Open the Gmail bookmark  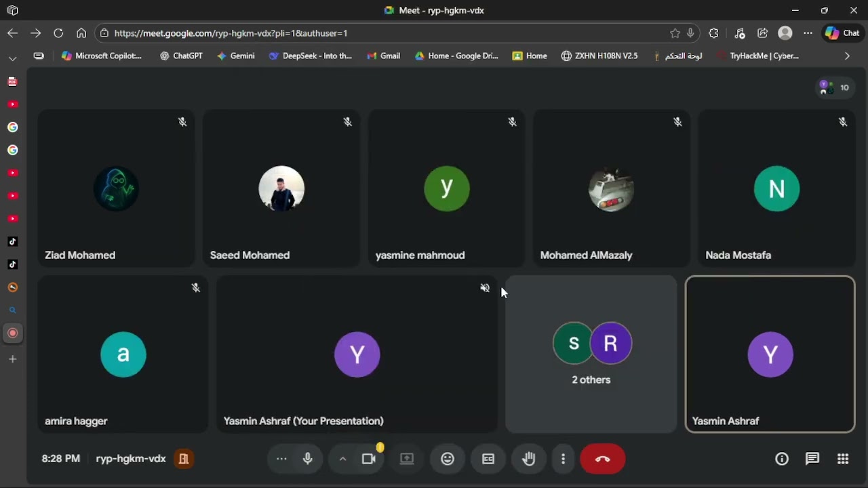click(x=384, y=56)
